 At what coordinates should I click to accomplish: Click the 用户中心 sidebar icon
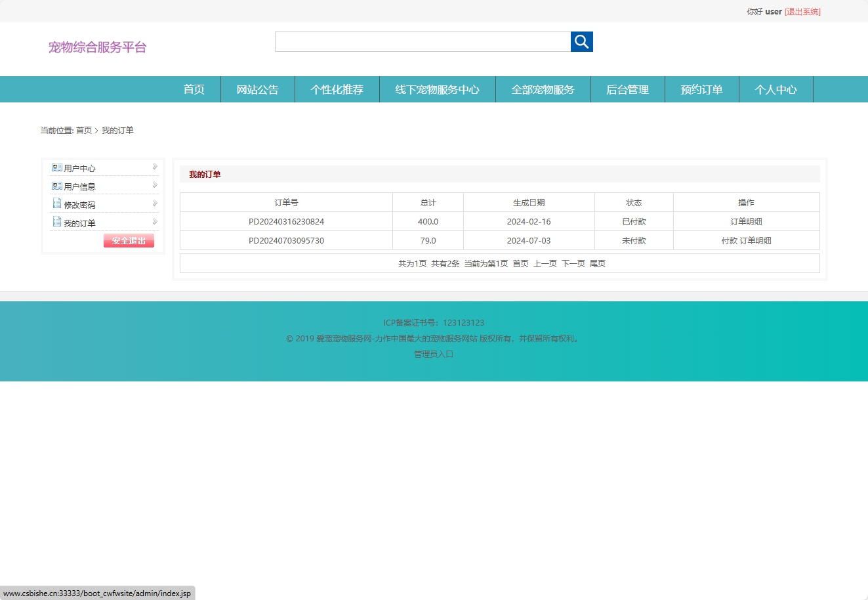(57, 168)
